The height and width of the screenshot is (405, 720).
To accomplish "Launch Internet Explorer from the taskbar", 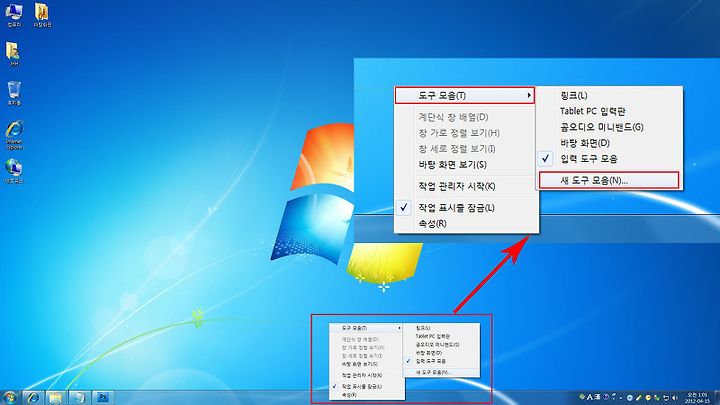I will pyautogui.click(x=33, y=397).
